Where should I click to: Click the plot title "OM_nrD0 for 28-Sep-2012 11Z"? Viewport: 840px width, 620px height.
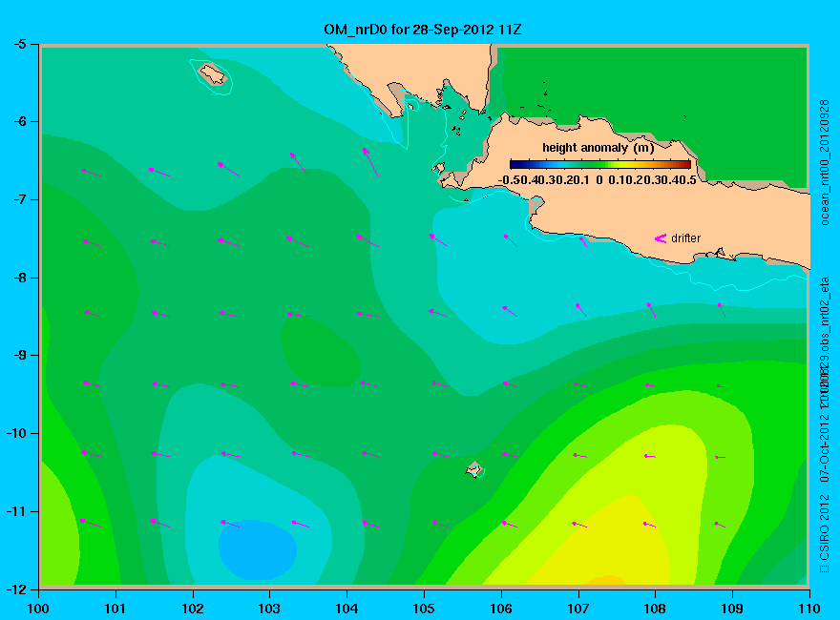pos(422,30)
